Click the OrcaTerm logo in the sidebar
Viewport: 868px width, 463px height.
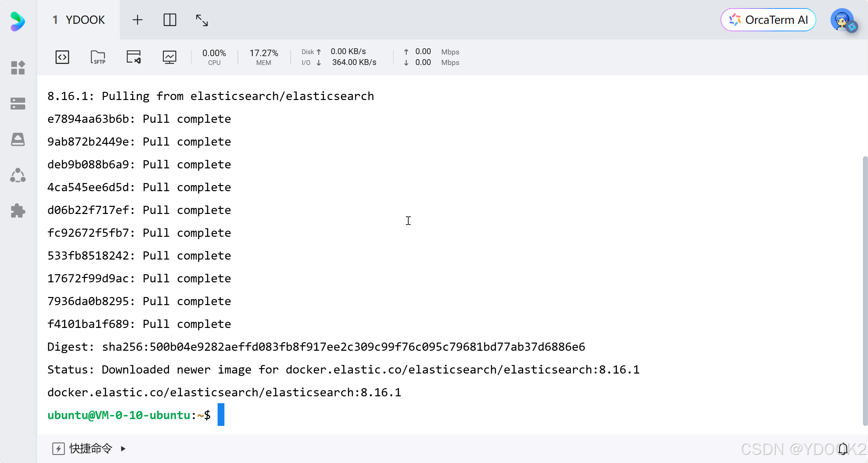pos(17,21)
